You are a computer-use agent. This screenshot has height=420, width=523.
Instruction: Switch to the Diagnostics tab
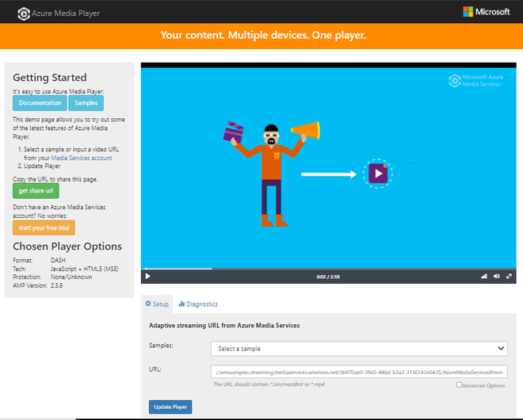198,304
